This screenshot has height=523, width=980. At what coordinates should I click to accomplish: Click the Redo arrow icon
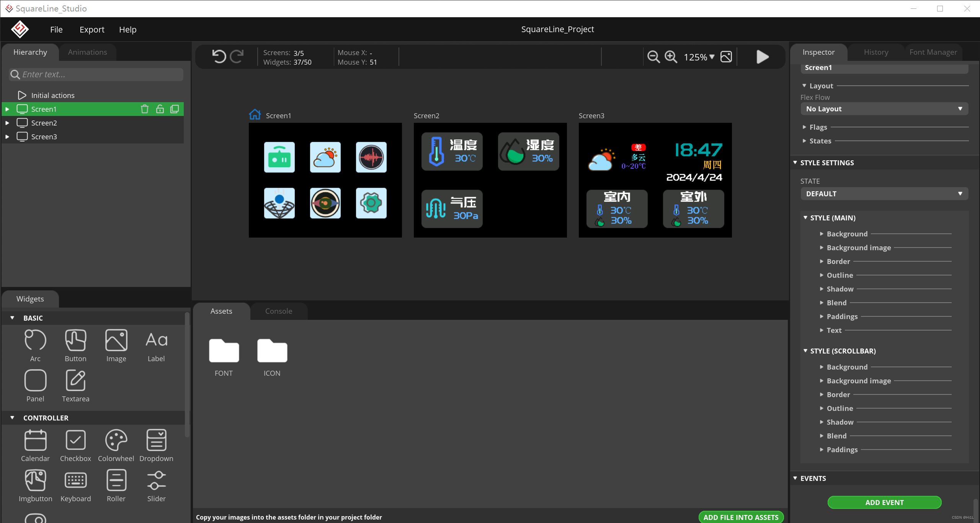pyautogui.click(x=237, y=57)
